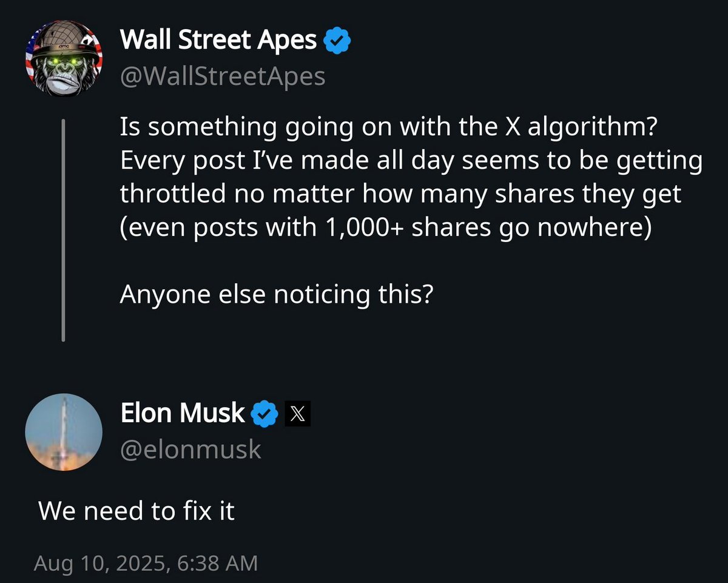
Task: Visit the @elonmusk handle link
Action: click(191, 450)
